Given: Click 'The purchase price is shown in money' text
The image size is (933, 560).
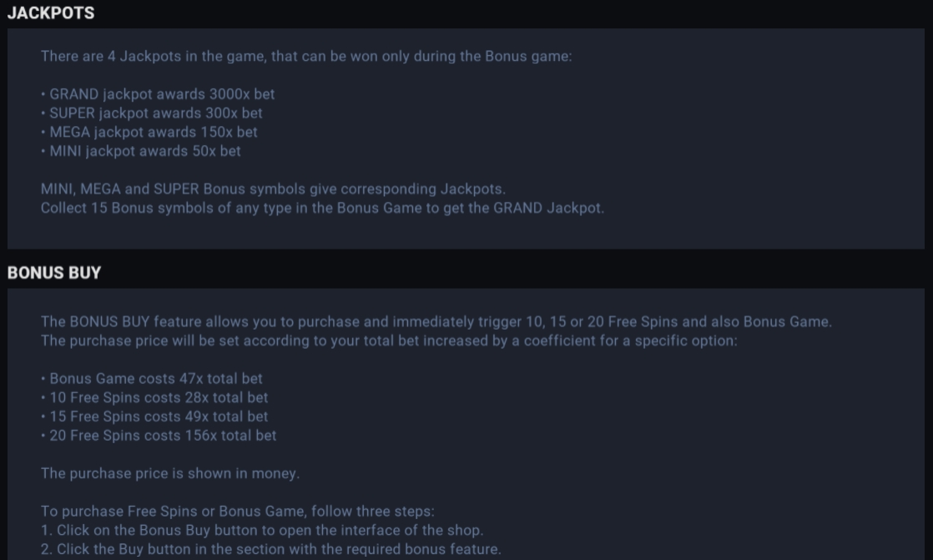Looking at the screenshot, I should [170, 473].
